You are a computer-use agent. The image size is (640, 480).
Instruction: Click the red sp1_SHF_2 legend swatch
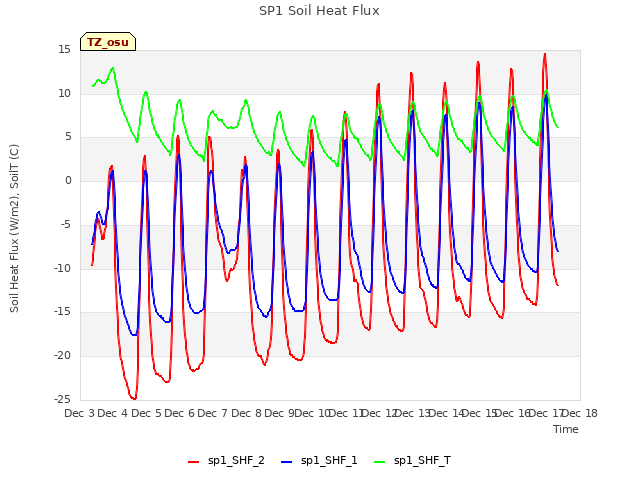point(193,462)
